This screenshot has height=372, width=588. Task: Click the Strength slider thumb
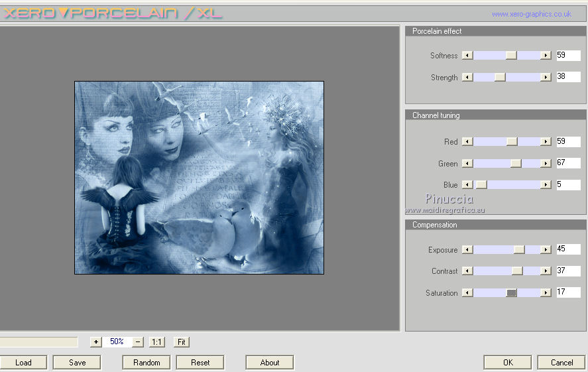pos(500,77)
